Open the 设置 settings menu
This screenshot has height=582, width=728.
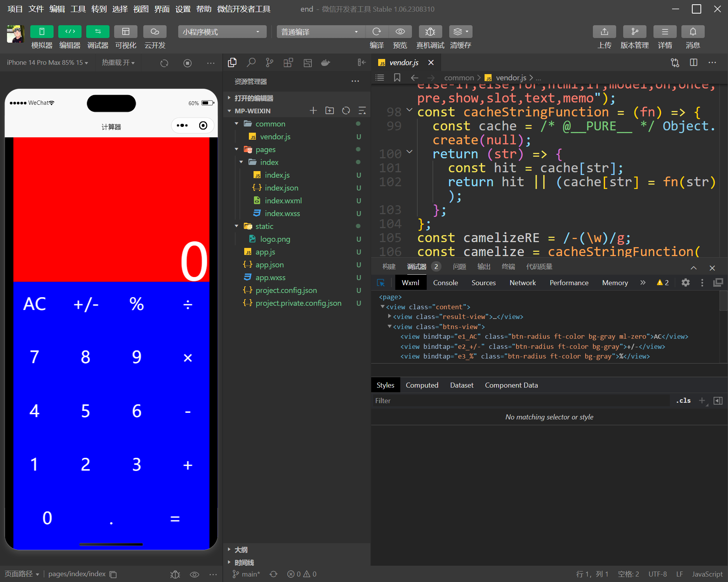183,9
